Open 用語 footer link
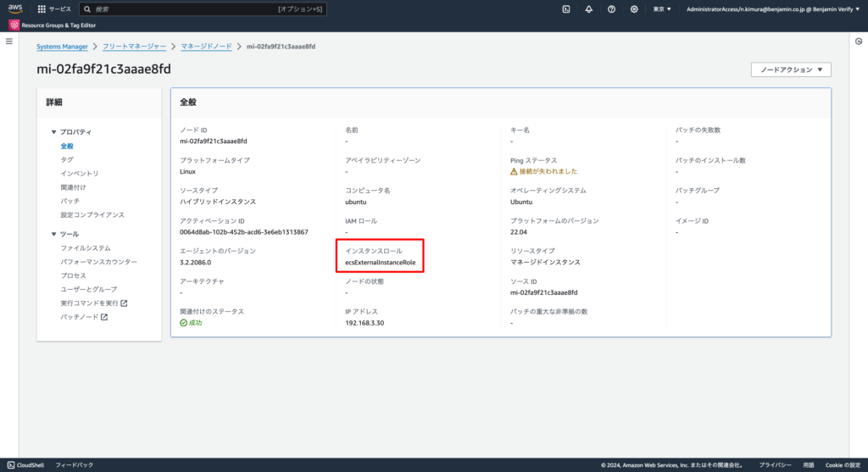 (808, 465)
